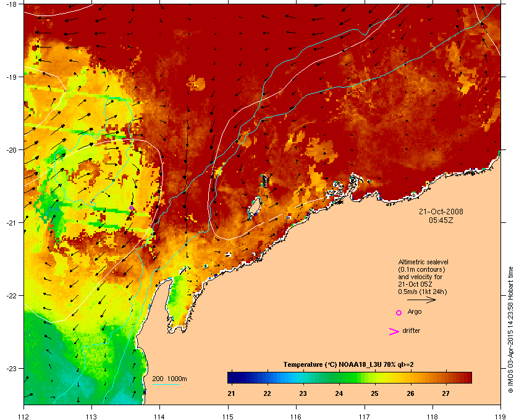Click the velocity scale arrow in legend
Image resolution: width=519 pixels, height=420 pixels.
pos(421,300)
